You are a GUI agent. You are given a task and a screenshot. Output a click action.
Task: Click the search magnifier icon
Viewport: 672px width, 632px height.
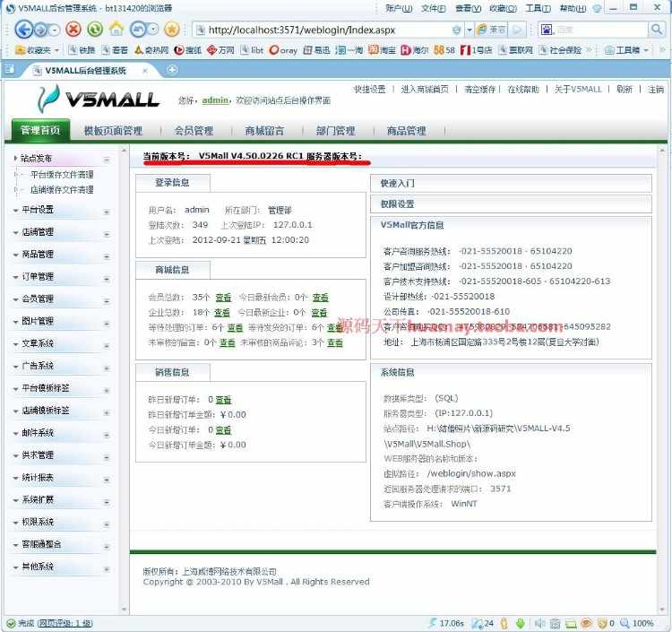[657, 30]
